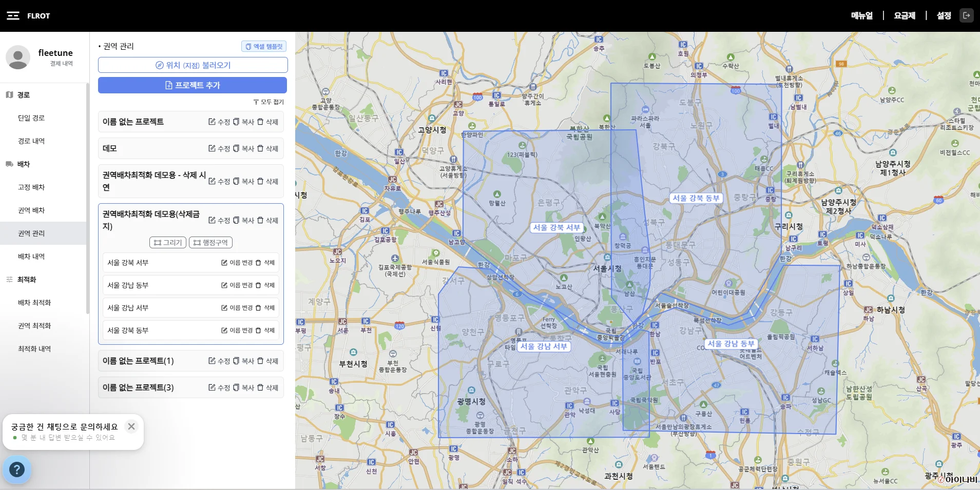The image size is (980, 490).
Task: Click the 프로젝트 추가 button
Action: pos(193,85)
